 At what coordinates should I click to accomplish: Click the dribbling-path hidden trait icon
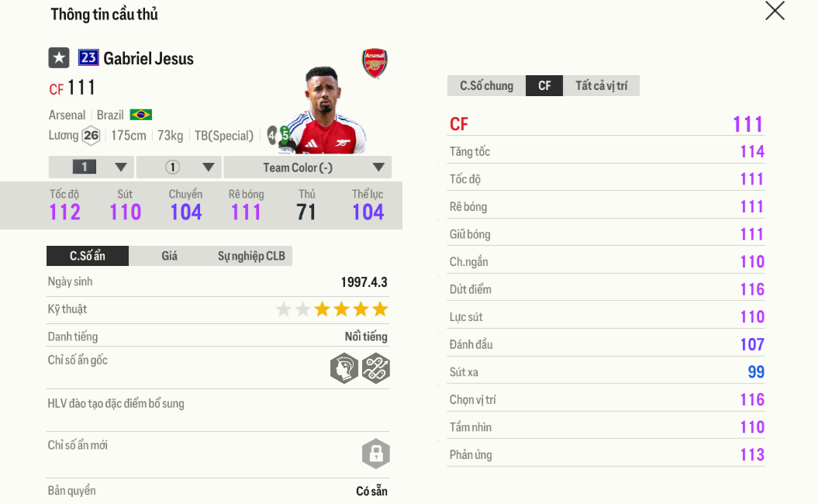(375, 368)
